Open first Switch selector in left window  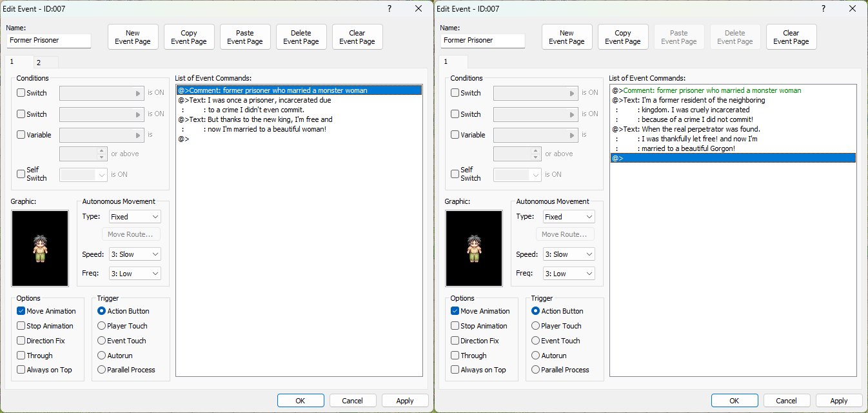pos(101,93)
